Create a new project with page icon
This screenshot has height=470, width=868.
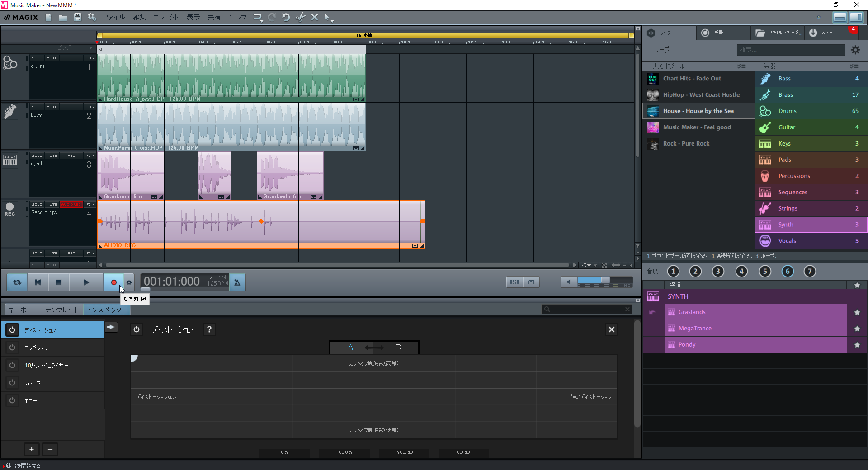(48, 17)
